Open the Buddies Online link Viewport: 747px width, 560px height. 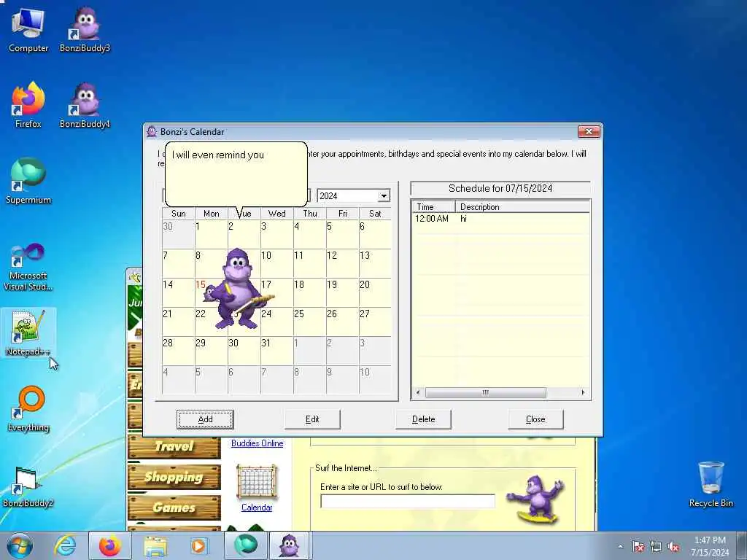[x=258, y=443]
